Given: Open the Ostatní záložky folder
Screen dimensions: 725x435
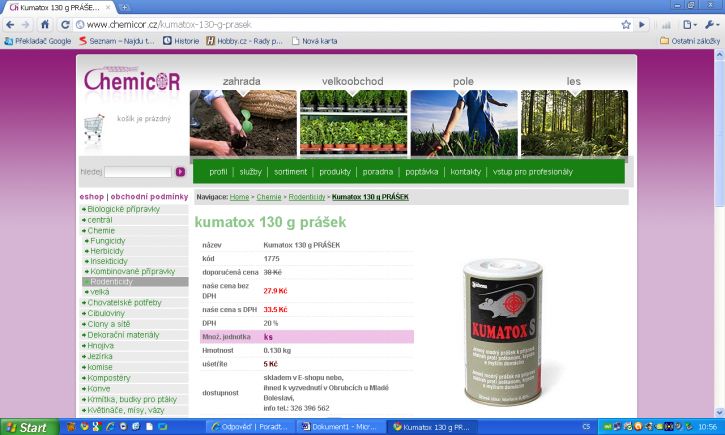Looking at the screenshot, I should pos(690,41).
